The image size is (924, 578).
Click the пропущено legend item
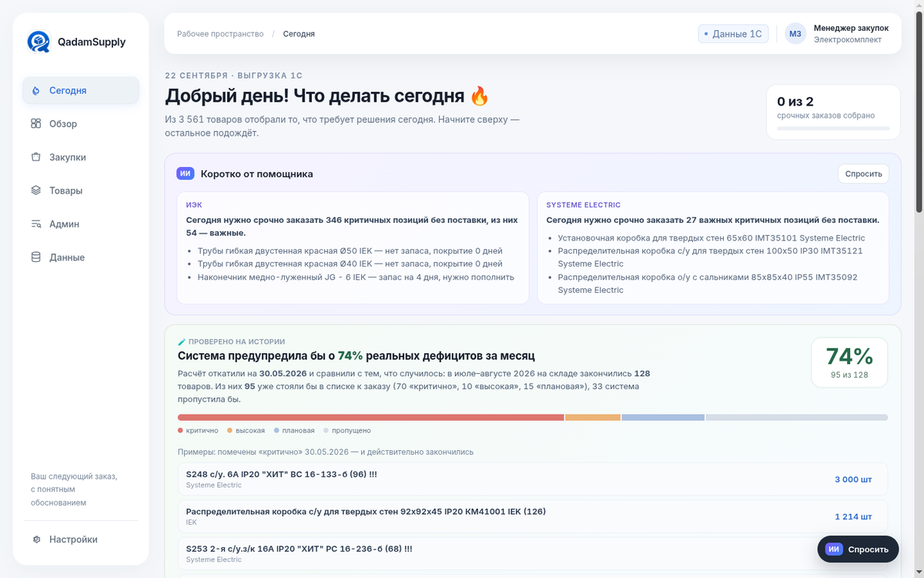(x=346, y=431)
